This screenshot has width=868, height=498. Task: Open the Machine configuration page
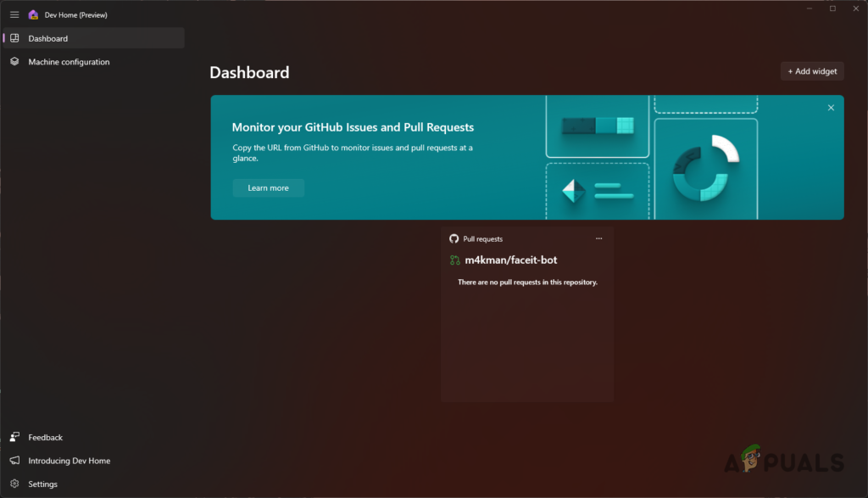coord(70,61)
